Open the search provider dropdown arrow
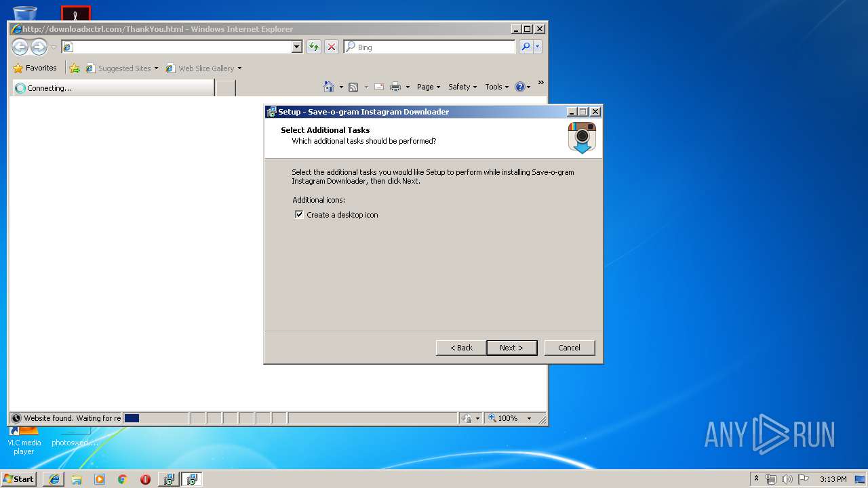868x488 pixels. click(x=538, y=47)
